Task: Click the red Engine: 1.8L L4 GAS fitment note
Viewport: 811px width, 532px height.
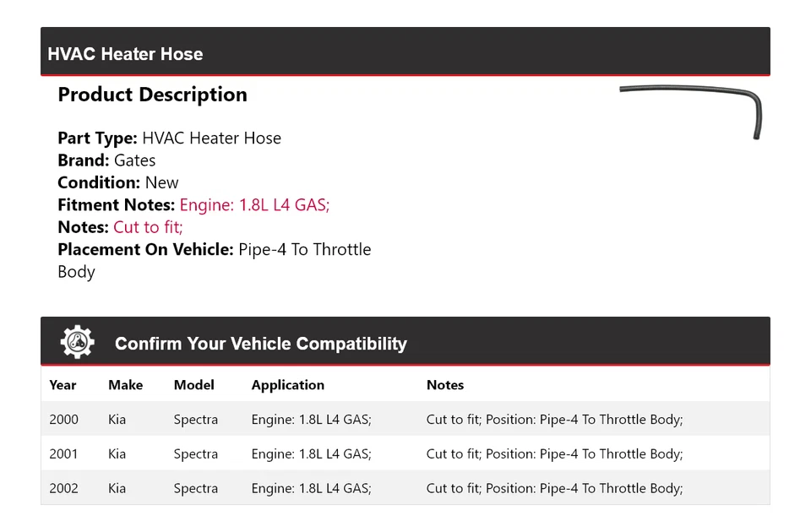Action: (x=254, y=204)
